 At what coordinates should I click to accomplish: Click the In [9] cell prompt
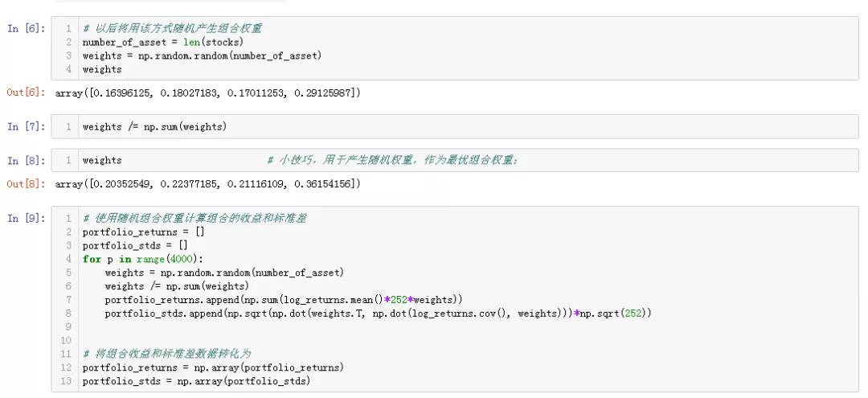pyautogui.click(x=27, y=218)
